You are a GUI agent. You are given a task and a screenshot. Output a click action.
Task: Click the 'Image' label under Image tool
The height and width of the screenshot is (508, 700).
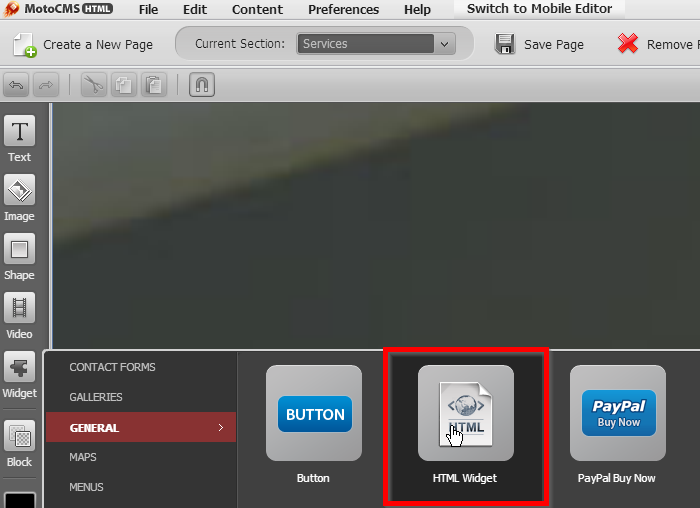pyautogui.click(x=19, y=216)
